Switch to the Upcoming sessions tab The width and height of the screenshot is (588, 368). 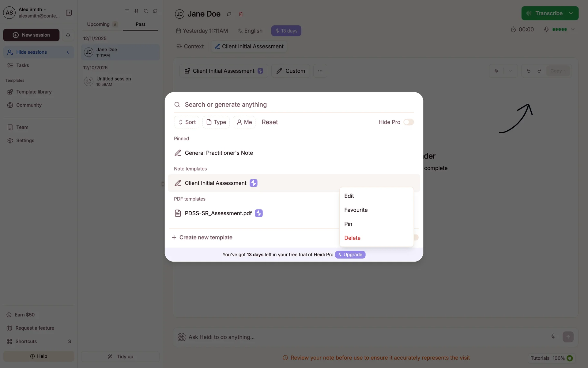98,24
